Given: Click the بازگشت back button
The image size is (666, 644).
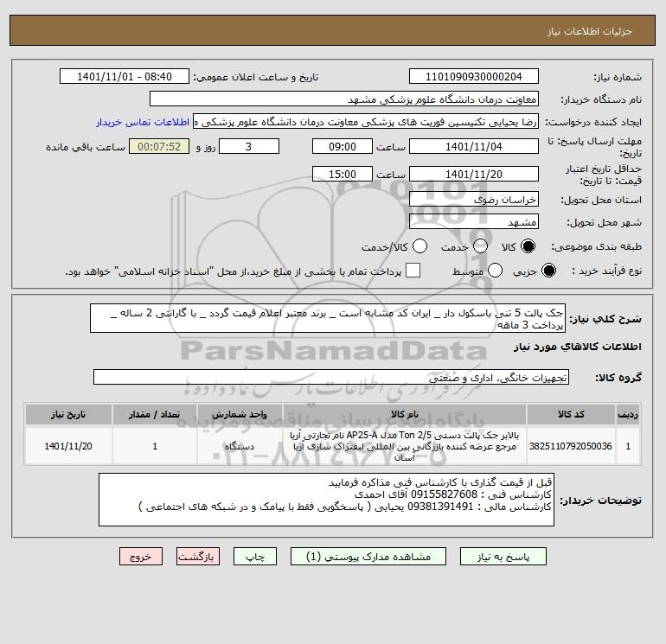Looking at the screenshot, I should 198,557.
